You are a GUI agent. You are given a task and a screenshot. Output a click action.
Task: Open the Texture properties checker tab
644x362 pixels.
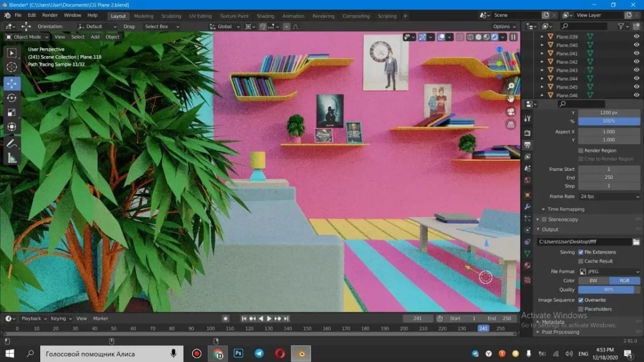[x=528, y=280]
